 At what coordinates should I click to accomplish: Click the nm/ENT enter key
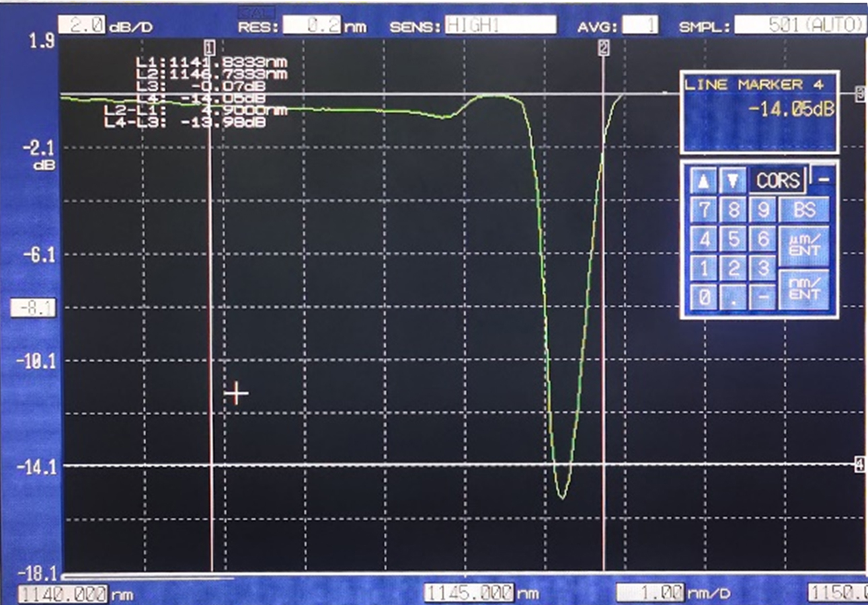[x=804, y=290]
